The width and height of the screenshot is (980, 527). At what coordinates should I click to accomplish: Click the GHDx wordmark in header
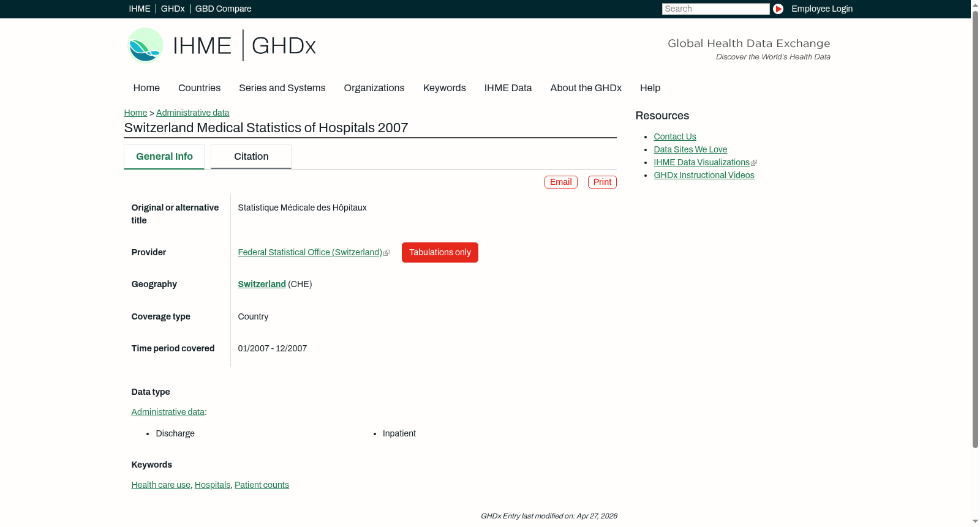284,46
